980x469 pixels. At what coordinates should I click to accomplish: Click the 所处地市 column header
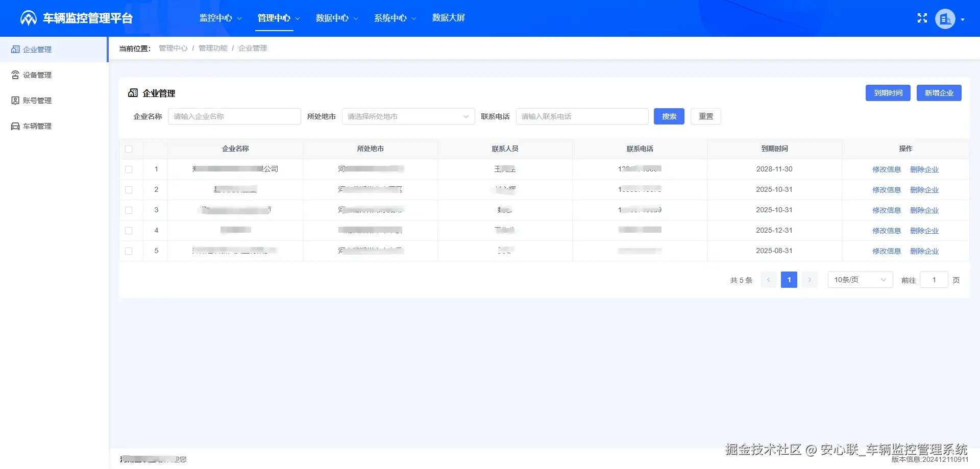tap(370, 149)
